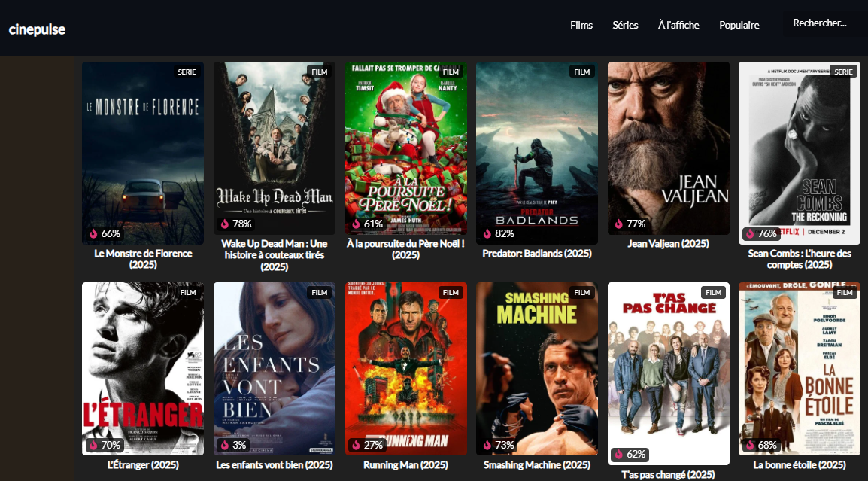Click the flame icon on L'Étranger poster
The height and width of the screenshot is (481, 868).
click(x=93, y=445)
